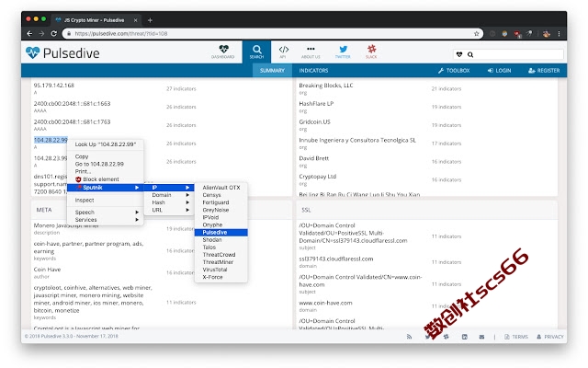Screen dimensions: 588x368
Task: Open Privacy link in footer
Action: (x=550, y=337)
